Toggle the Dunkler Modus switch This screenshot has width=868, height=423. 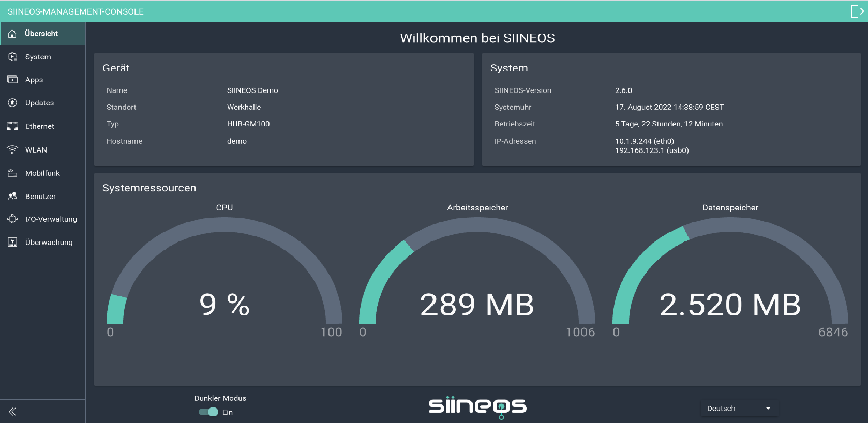click(208, 412)
